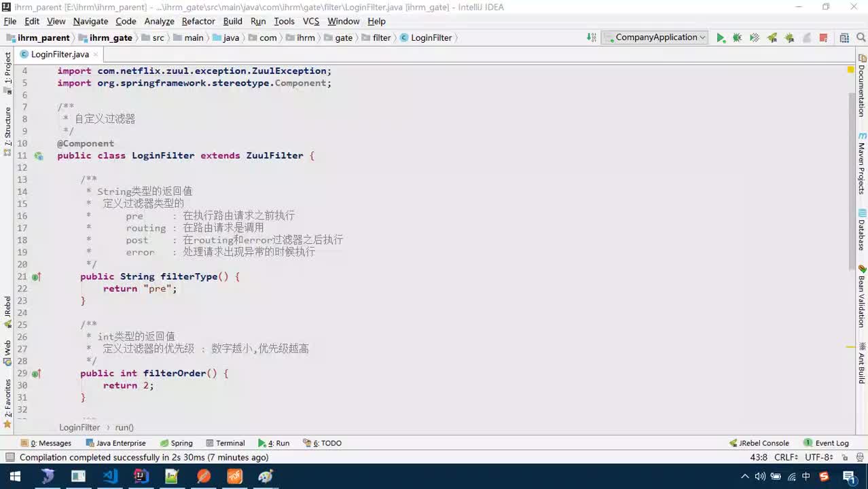This screenshot has width=868, height=489.
Task: Open the Run tool window
Action: pos(274,443)
